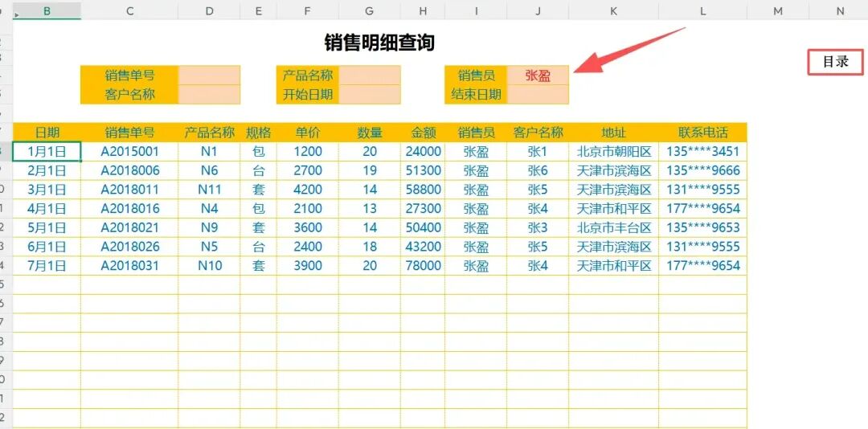Click the 产品名称 query input box
868x429 pixels.
click(x=369, y=76)
